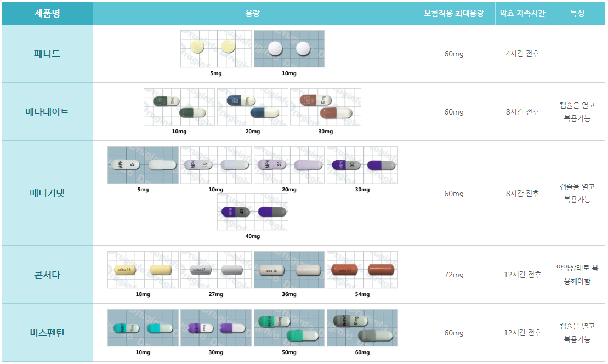
Task: Click 비스펜틴's 12시간 전후 duration
Action: coord(522,333)
